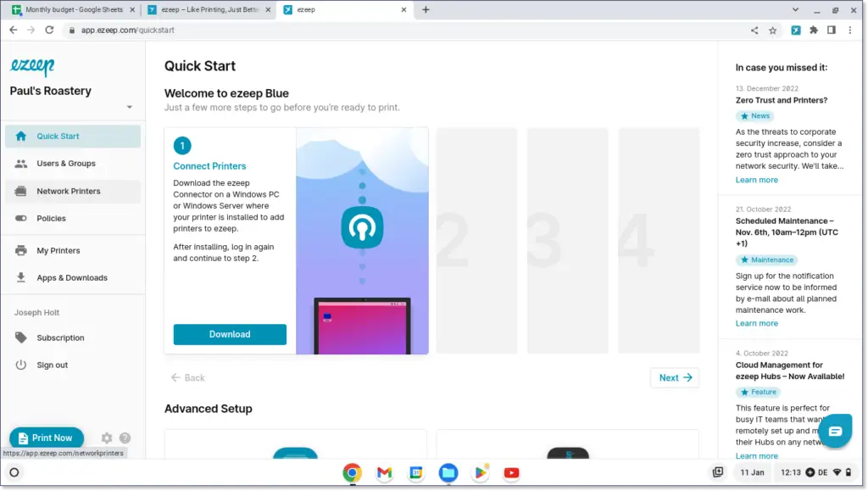Click the Apps & Downloads download icon
This screenshot has height=491, width=868.
19,277
